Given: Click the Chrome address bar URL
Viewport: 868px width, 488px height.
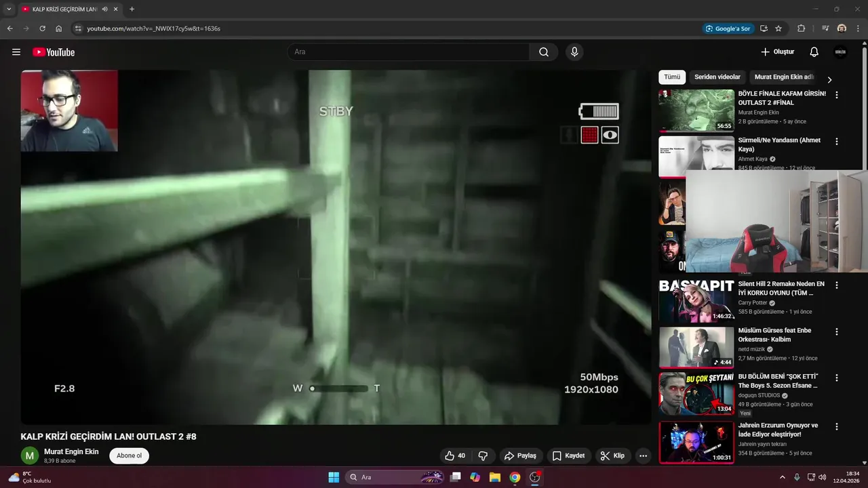Looking at the screenshot, I should point(153,28).
